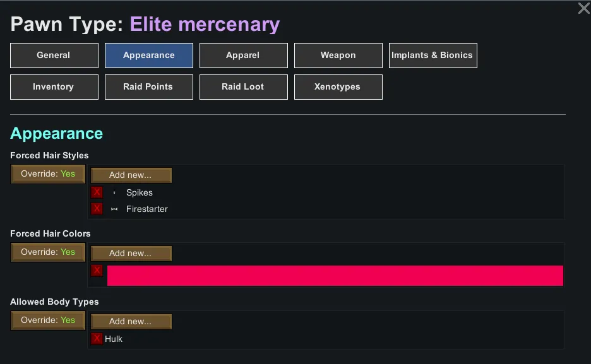Toggle Allowed Body Types override
Screen dimensions: 591x364
pos(48,320)
